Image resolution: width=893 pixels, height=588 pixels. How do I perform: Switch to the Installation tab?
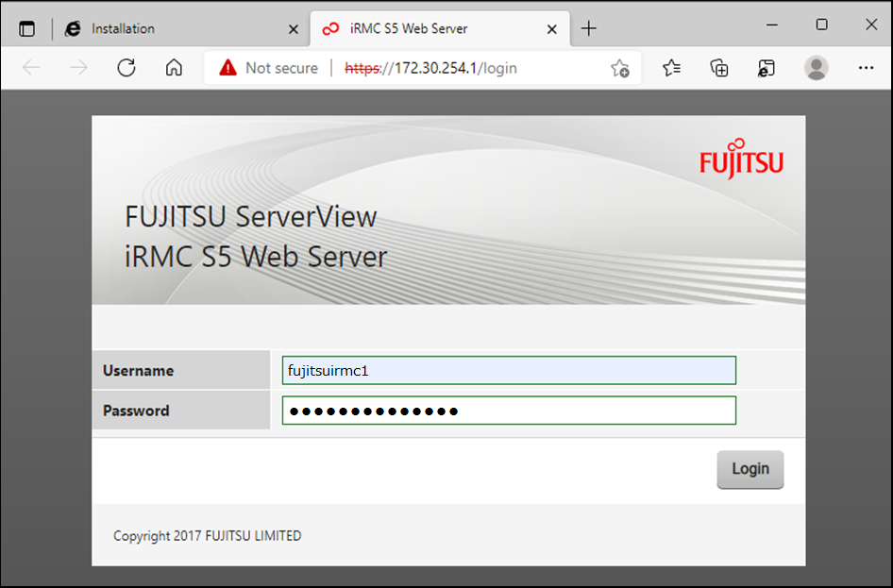tap(182, 28)
